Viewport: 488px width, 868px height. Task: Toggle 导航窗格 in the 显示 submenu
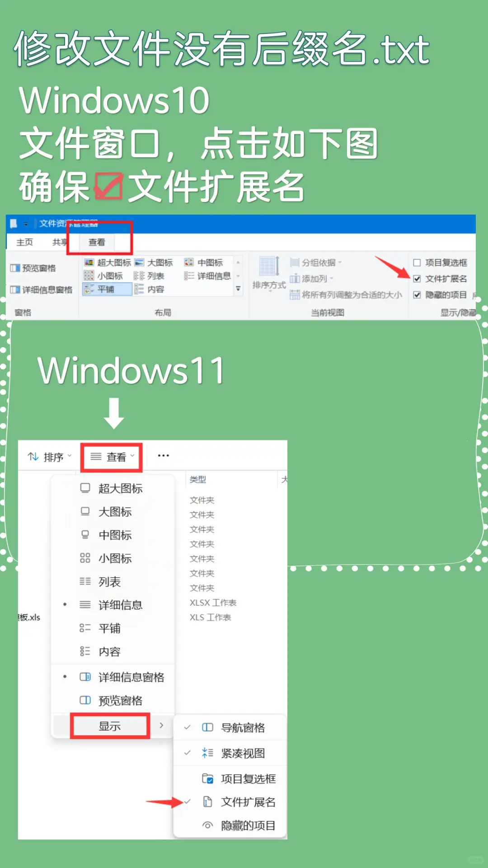tap(230, 727)
